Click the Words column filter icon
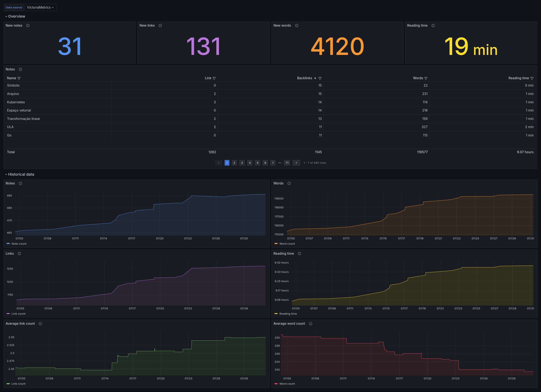The width and height of the screenshot is (541, 392). 426,78
